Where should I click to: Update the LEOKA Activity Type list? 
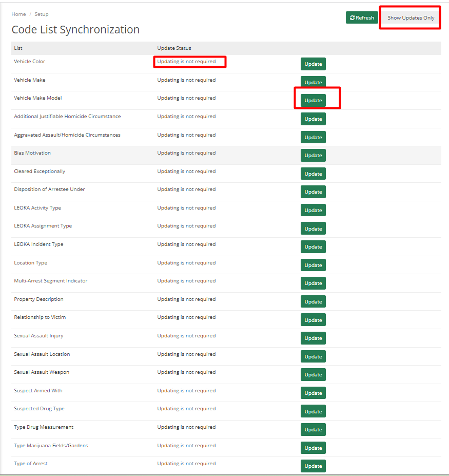[x=313, y=210]
